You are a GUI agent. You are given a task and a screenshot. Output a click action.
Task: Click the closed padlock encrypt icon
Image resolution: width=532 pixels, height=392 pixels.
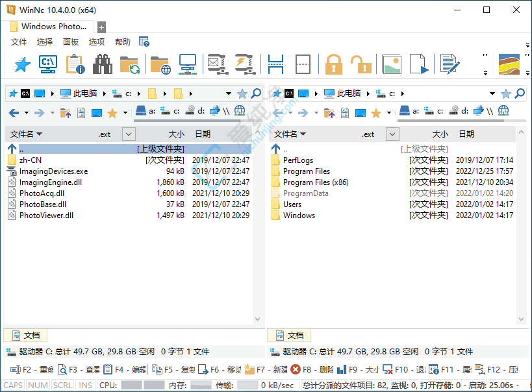coord(333,64)
